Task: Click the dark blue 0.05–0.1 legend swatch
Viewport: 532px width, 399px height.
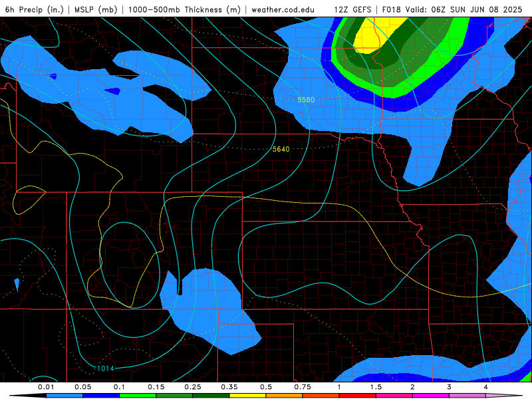Action: tap(101, 396)
